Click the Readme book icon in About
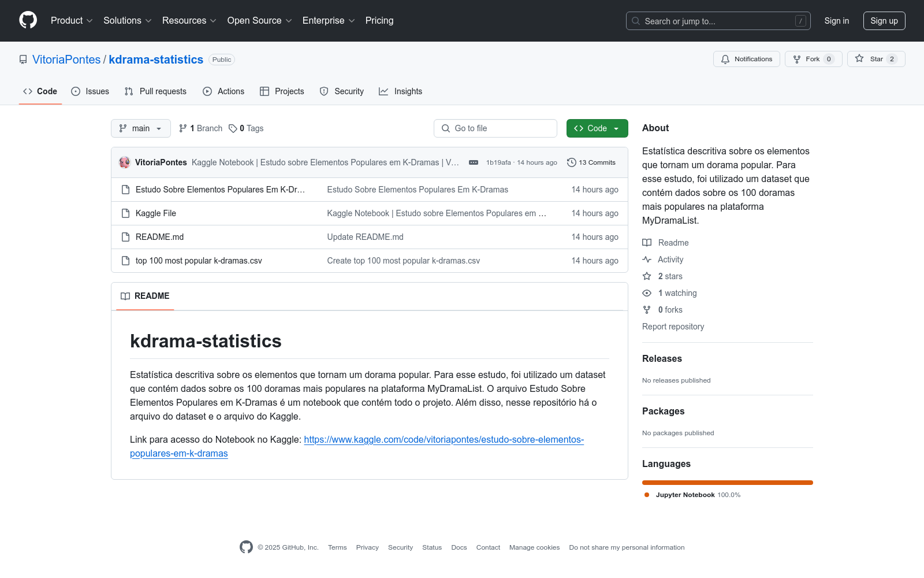Image resolution: width=924 pixels, height=578 pixels. (x=647, y=243)
